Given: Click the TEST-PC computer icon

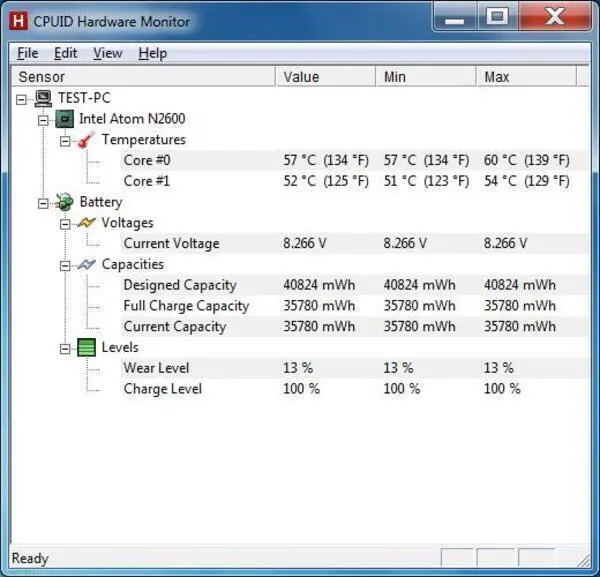Looking at the screenshot, I should [43, 98].
